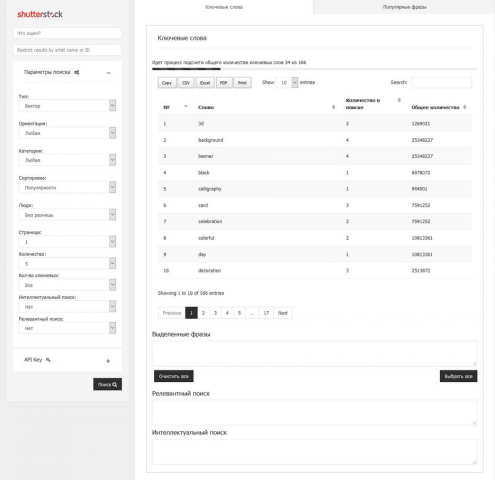495x480 pixels.
Task: Click the Поиск search button
Action: point(107,384)
